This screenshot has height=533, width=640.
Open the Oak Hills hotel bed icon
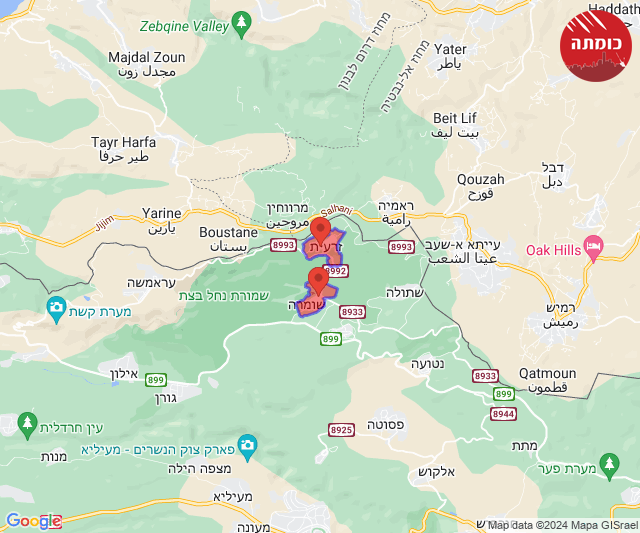point(594,248)
